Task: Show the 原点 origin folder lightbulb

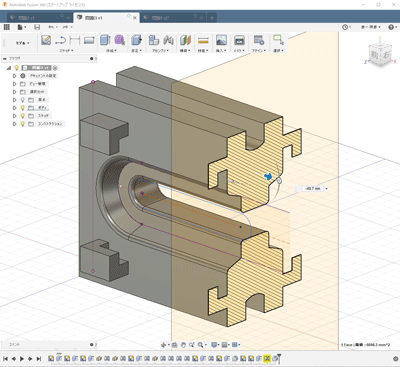Action: tap(23, 100)
